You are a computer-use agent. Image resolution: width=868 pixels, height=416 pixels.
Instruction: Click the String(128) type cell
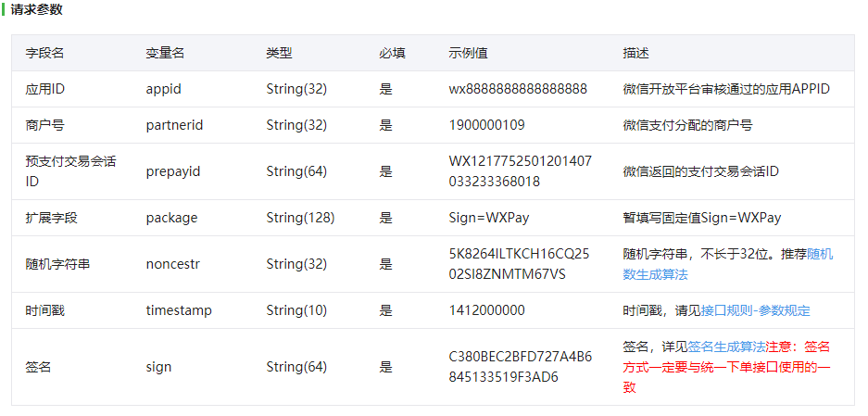(300, 218)
